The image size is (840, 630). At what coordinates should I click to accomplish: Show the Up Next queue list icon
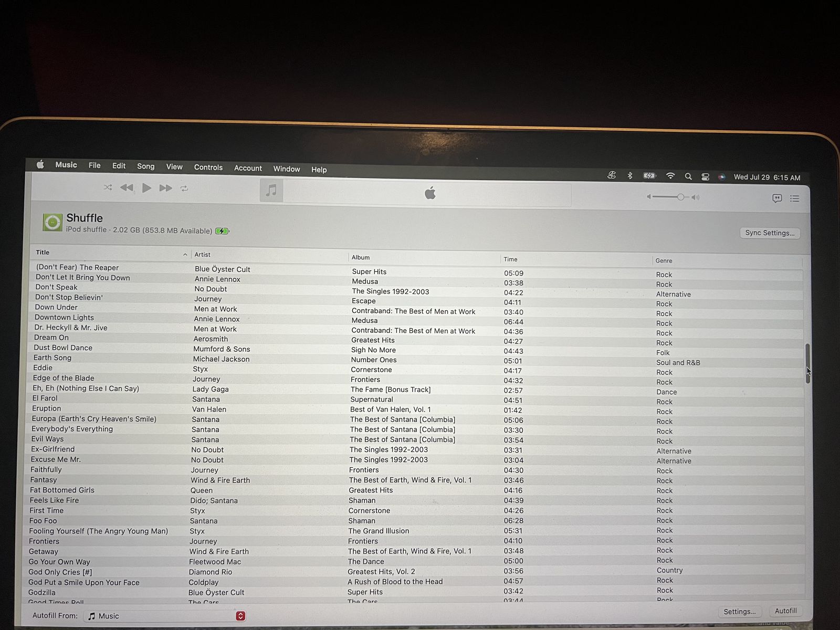[795, 198]
